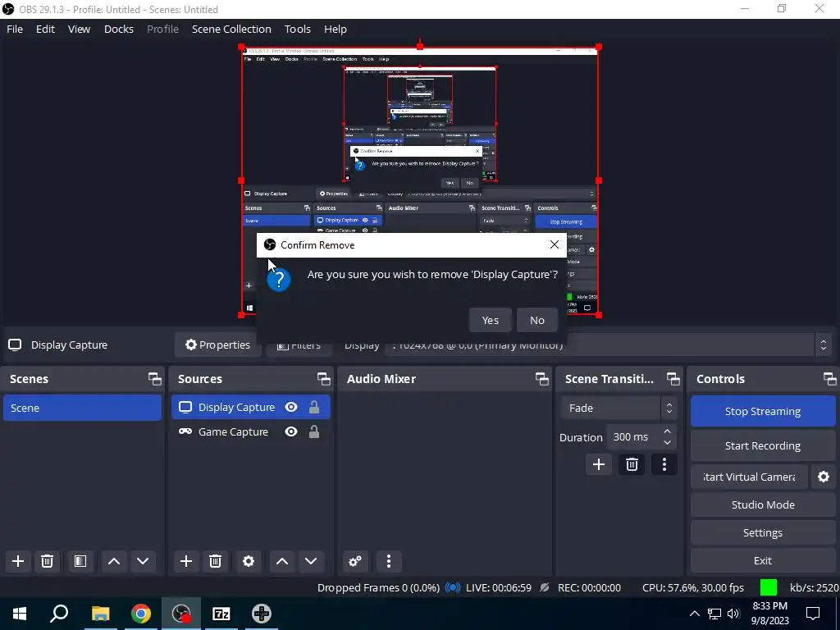The height and width of the screenshot is (630, 840).
Task: Open Audio Mixer advanced properties gears icon
Action: click(x=354, y=561)
